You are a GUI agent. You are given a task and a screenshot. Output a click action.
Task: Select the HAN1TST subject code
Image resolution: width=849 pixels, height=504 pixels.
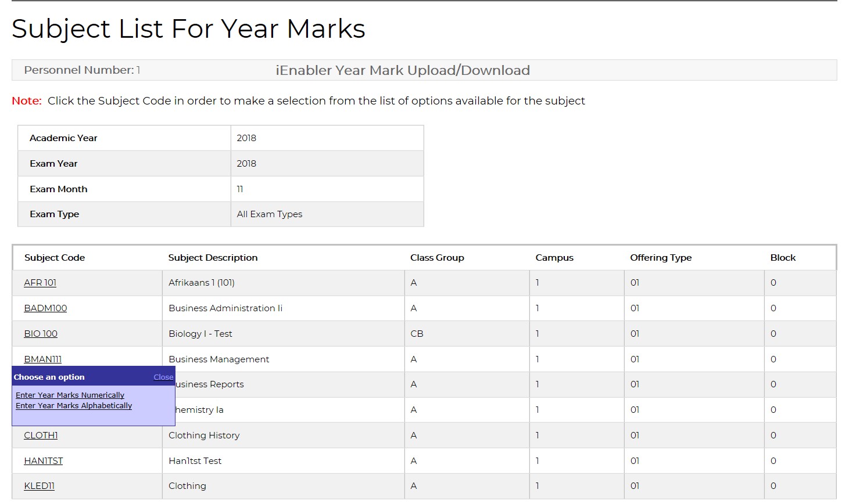click(42, 460)
